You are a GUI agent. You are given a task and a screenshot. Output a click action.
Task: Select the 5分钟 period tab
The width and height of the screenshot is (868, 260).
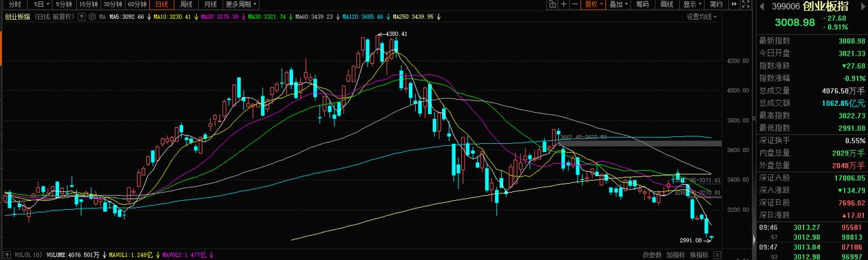pos(64,4)
